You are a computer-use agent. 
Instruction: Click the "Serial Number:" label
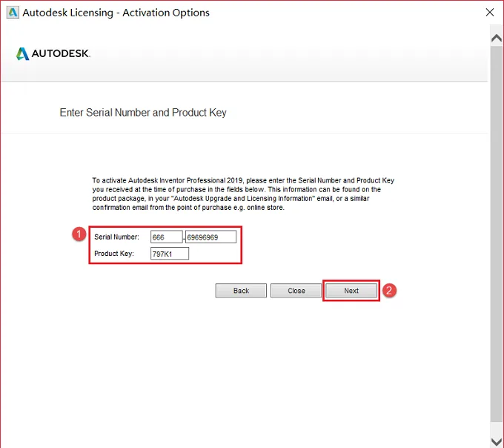tap(116, 237)
